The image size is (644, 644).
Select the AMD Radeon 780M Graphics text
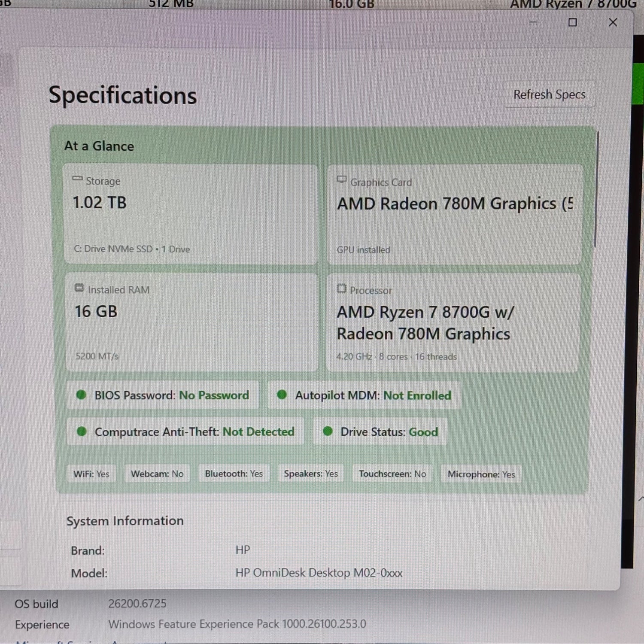[x=455, y=204]
